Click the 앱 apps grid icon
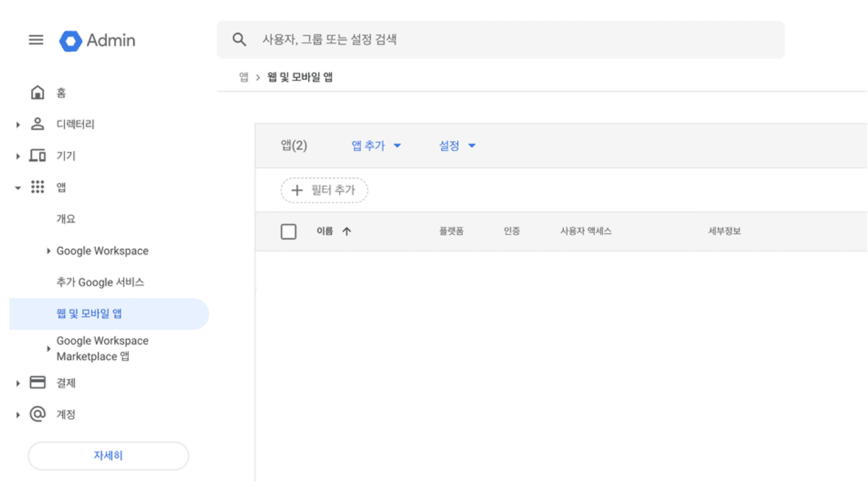The width and height of the screenshot is (868, 487). [37, 186]
